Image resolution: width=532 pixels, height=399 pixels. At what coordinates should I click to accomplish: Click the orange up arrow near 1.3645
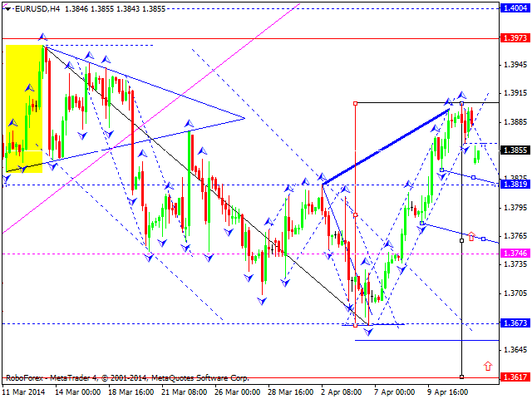[486, 365]
